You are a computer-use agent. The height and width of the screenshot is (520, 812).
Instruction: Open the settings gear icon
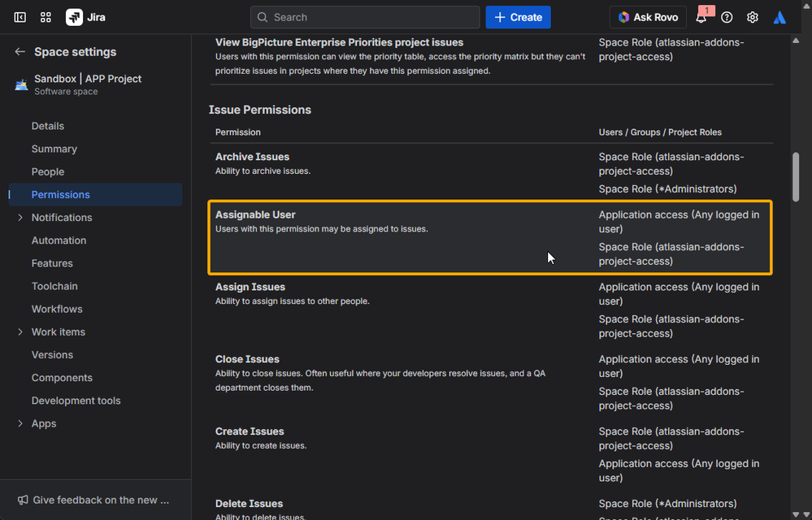[x=753, y=17]
